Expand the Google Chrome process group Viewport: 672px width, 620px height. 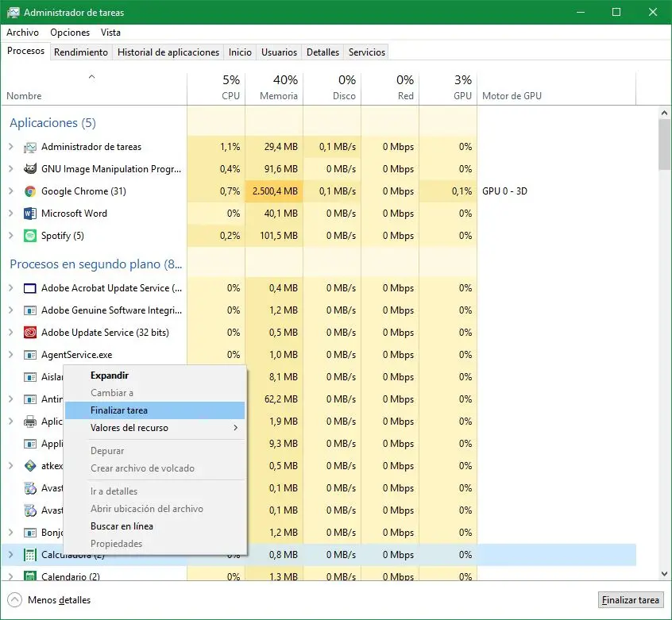(x=11, y=191)
